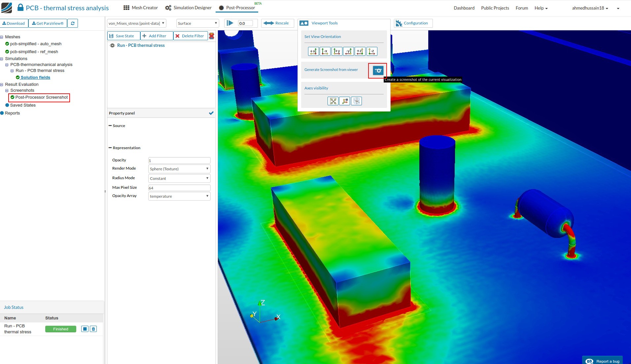Collapse the Simulations tree node

(x=2, y=59)
